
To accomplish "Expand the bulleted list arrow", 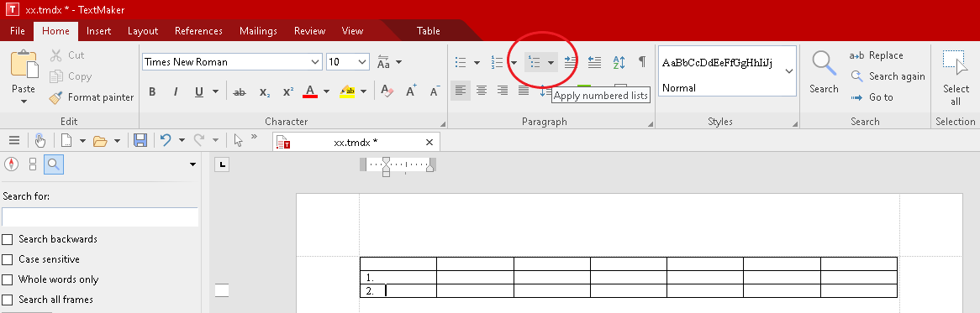I will pyautogui.click(x=477, y=62).
